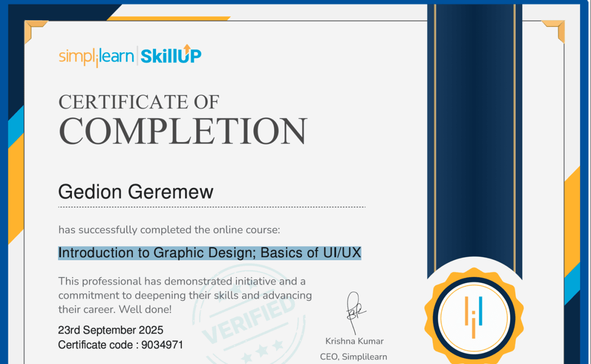
Task: Click 'has successfully completed the online course' text
Action: click(x=169, y=230)
